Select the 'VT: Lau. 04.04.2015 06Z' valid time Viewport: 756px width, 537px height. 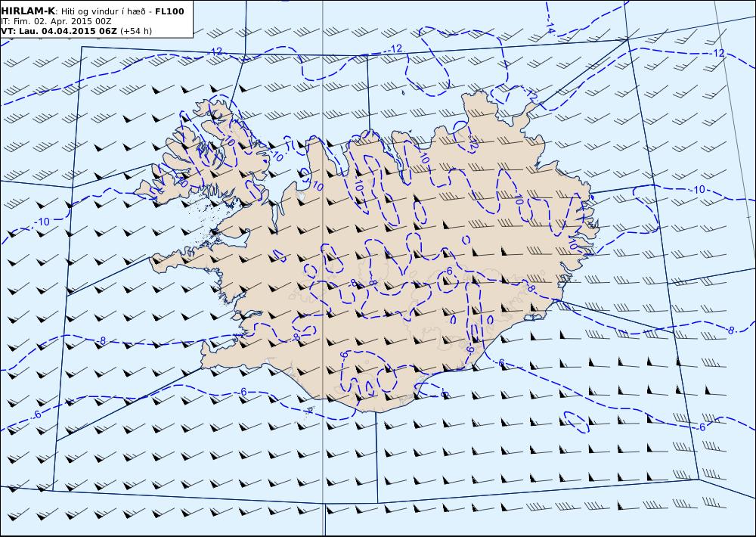click(x=59, y=31)
